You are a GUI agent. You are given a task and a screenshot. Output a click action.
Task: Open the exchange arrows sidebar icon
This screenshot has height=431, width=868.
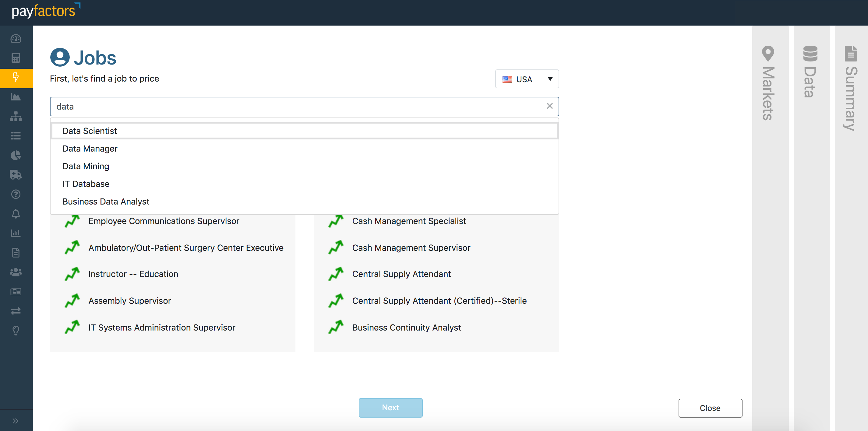16,311
